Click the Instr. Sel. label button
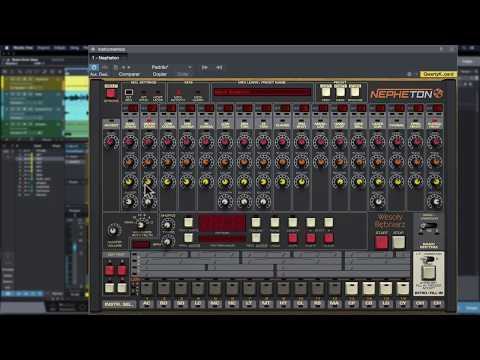The width and height of the screenshot is (480, 360). point(119,304)
